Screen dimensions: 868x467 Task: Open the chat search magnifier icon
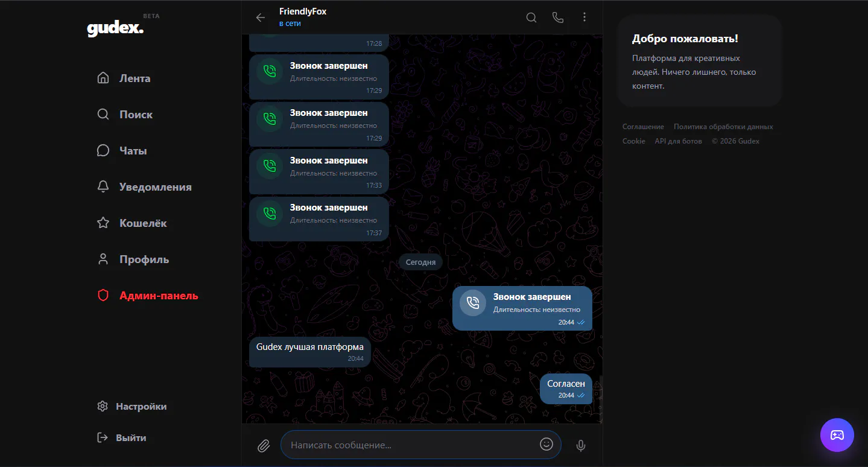(531, 17)
